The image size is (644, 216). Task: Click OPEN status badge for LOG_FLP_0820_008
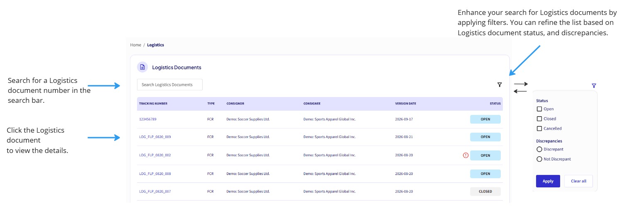485,174
